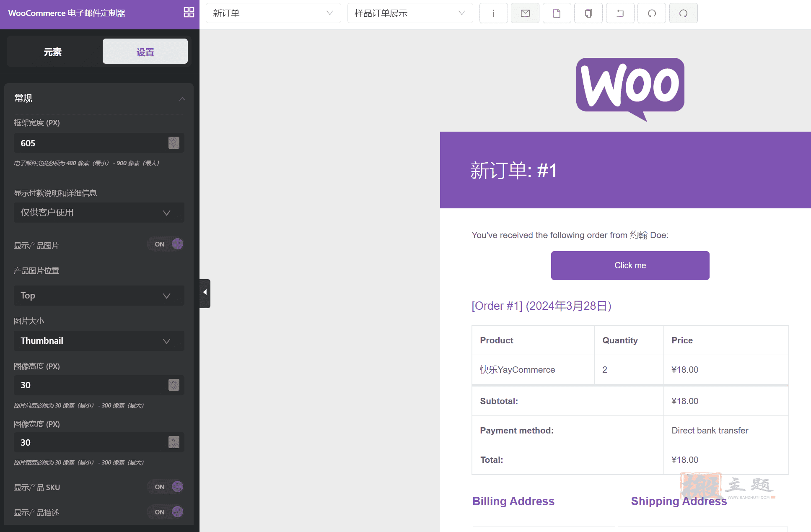Click the info (i) toolbar icon

[x=493, y=13]
